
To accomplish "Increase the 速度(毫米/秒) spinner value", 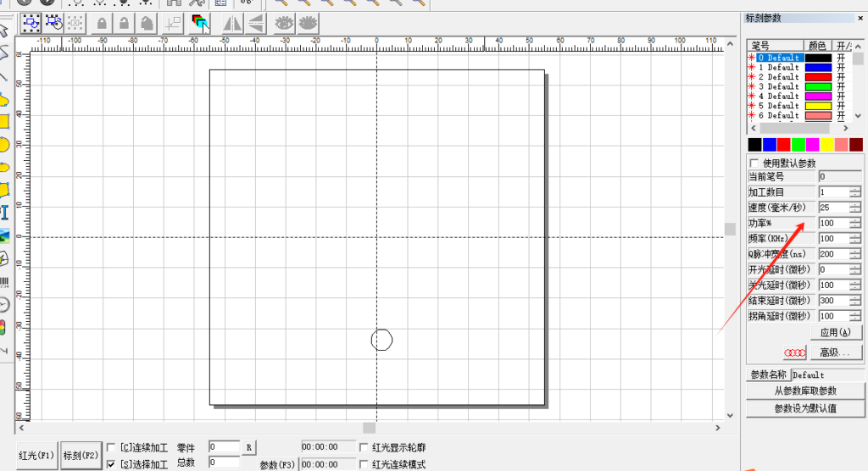I will pos(854,204).
